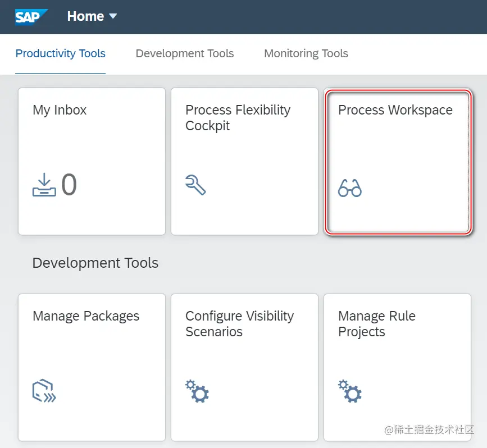The image size is (487, 448).
Task: Open the Home dropdown arrow
Action: (x=113, y=16)
